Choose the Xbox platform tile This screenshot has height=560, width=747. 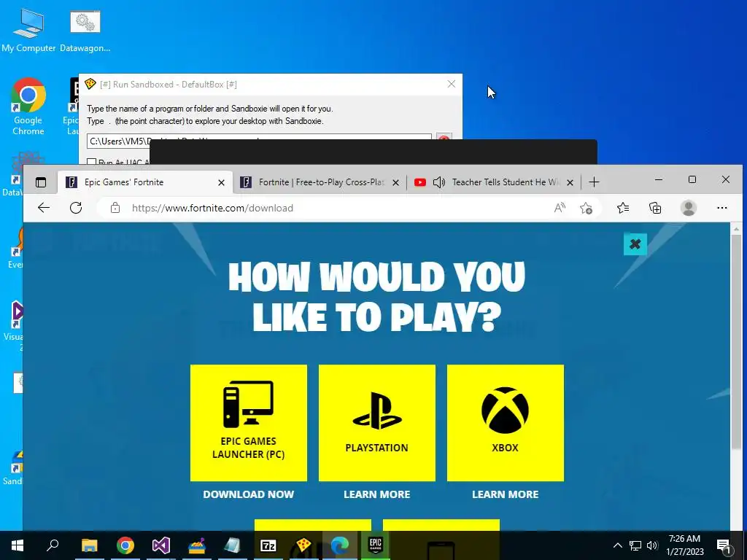(x=505, y=423)
